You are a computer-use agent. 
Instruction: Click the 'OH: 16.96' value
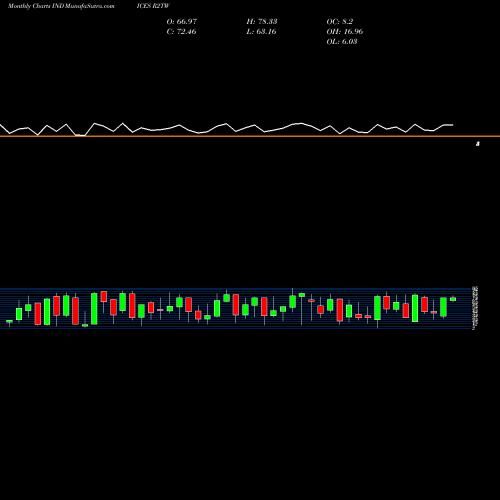coord(345,32)
